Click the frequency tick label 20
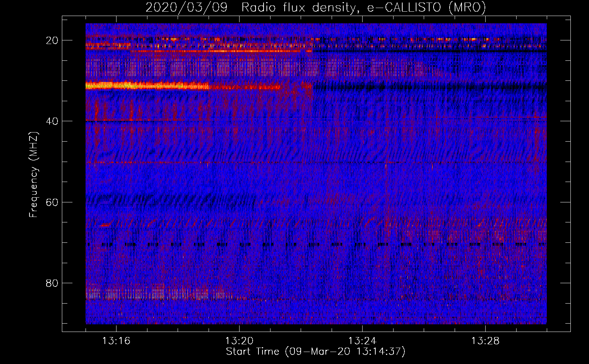This screenshot has width=589, height=364. [52, 40]
